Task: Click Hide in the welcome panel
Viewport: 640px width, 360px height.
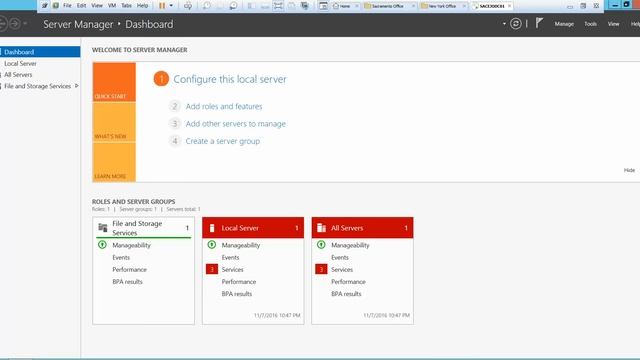Action: [x=629, y=170]
